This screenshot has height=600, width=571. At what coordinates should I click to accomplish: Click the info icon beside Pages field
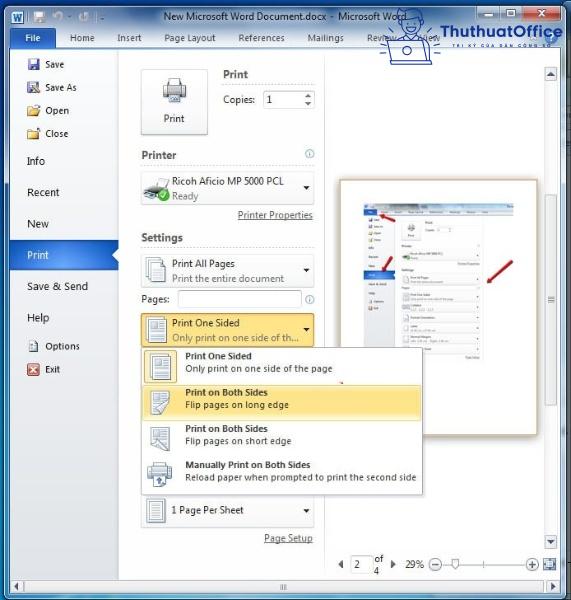(x=309, y=299)
